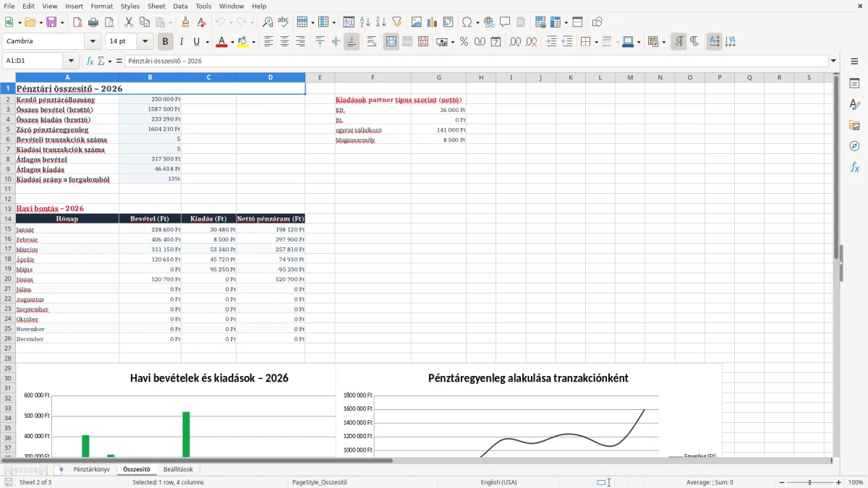The image size is (868, 488).
Task: Expand formula bar input line
Action: [833, 61]
